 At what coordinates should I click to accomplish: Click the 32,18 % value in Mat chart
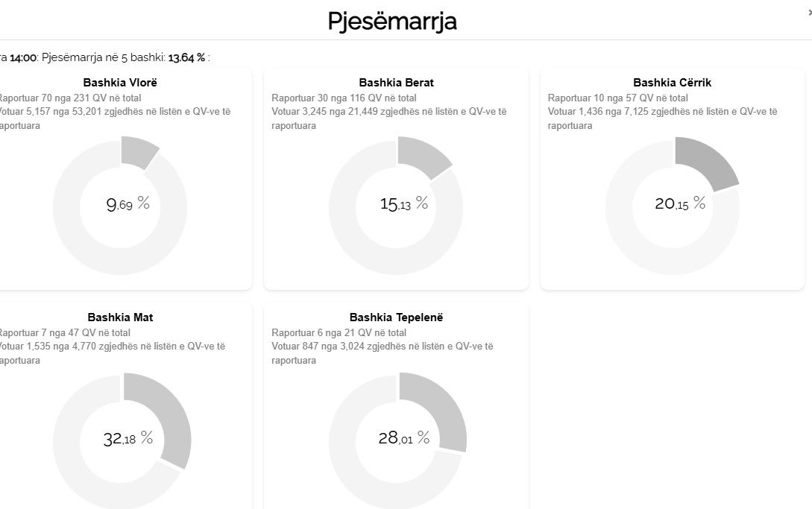pyautogui.click(x=128, y=438)
